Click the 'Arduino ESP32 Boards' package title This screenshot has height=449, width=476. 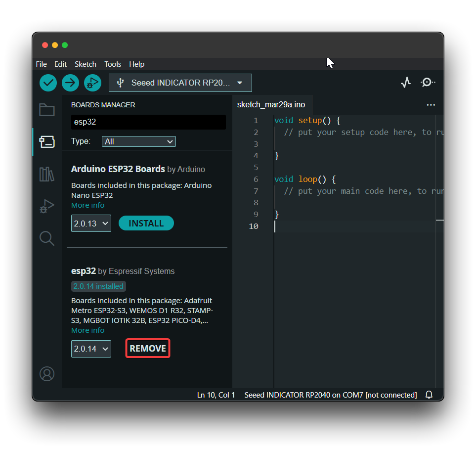coord(118,169)
